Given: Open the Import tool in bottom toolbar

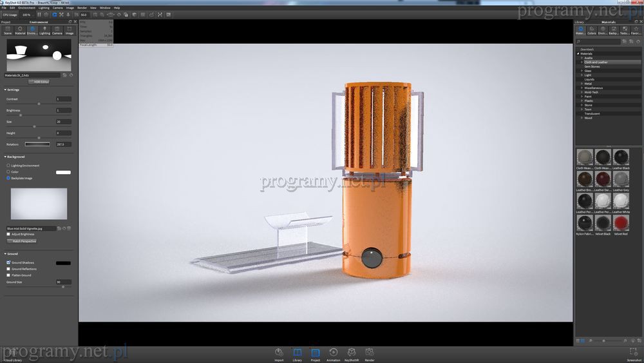Looking at the screenshot, I should pos(279,353).
